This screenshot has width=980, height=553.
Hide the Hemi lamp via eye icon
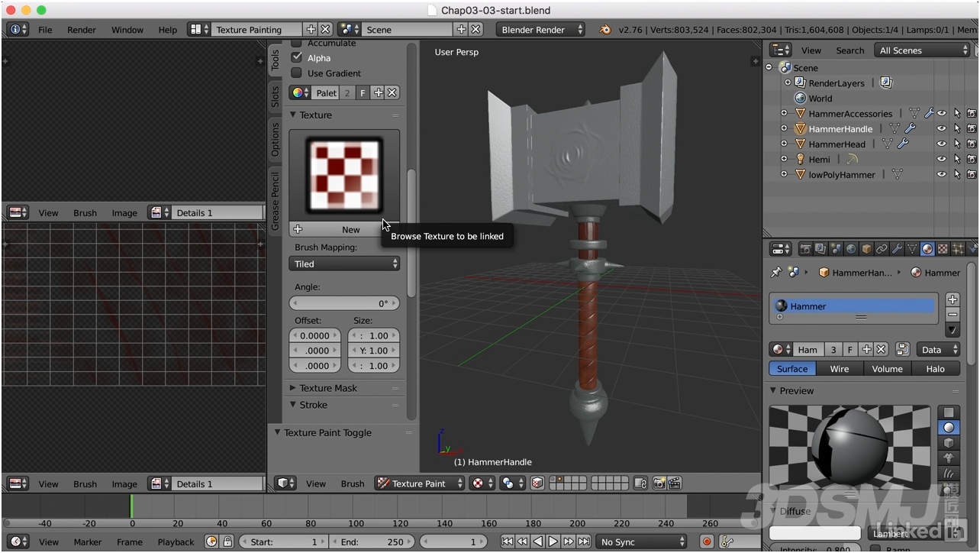[942, 160]
